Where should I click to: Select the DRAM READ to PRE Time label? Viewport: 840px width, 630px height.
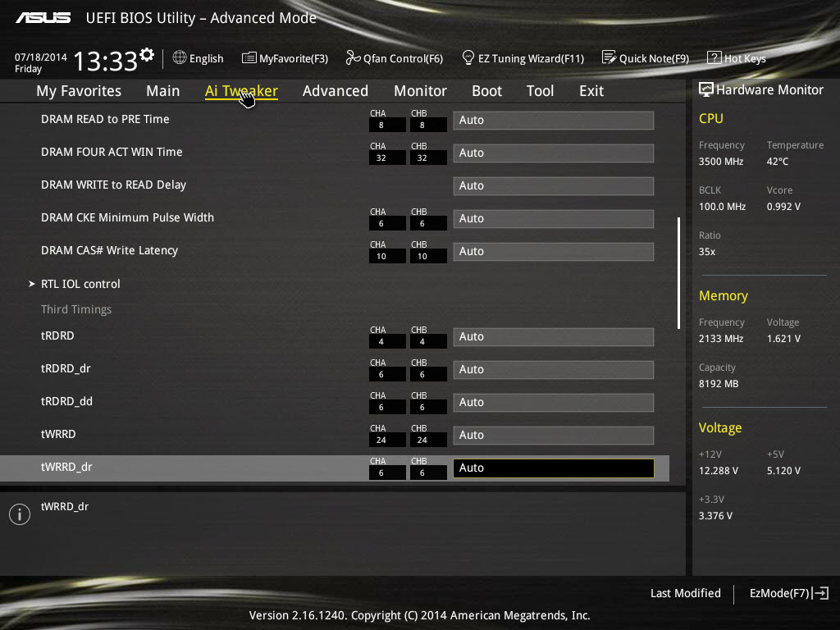pyautogui.click(x=105, y=119)
